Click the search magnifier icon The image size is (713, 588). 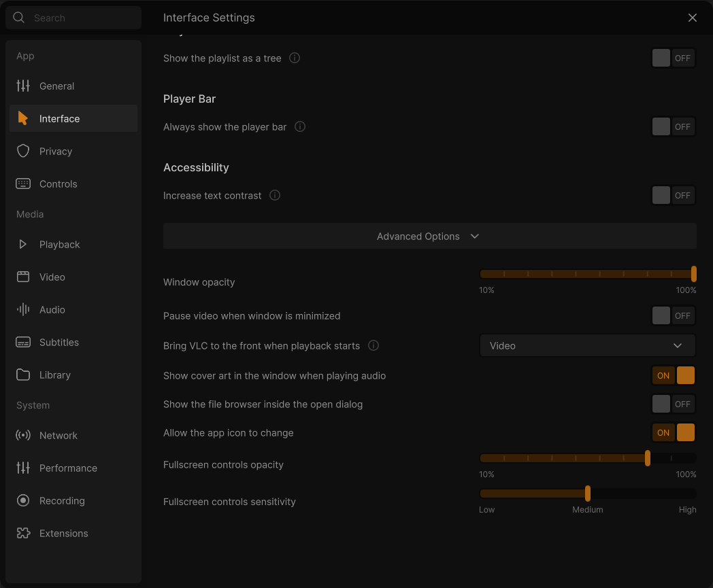[x=18, y=18]
